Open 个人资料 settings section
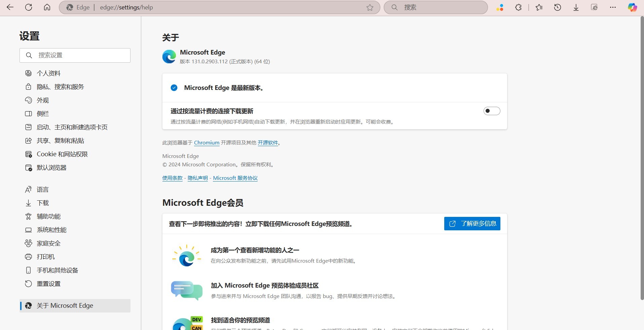The width and height of the screenshot is (644, 330). point(75,73)
